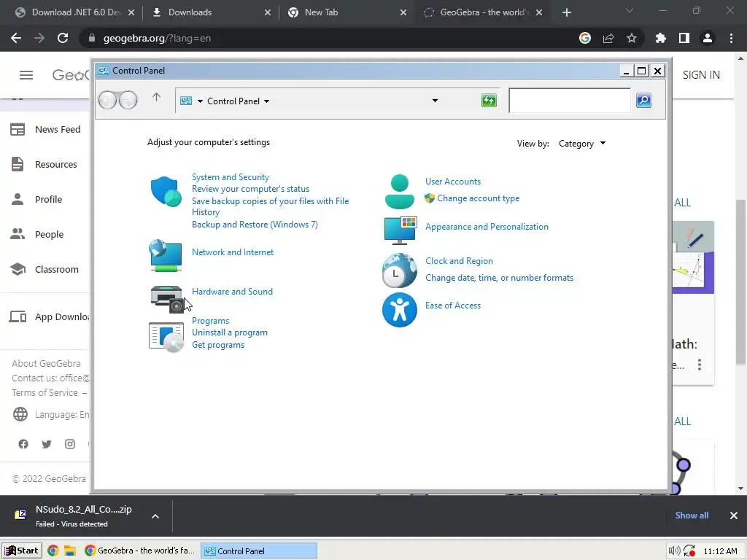The width and height of the screenshot is (747, 560).
Task: Open System and Security shield icon
Action: (x=166, y=191)
